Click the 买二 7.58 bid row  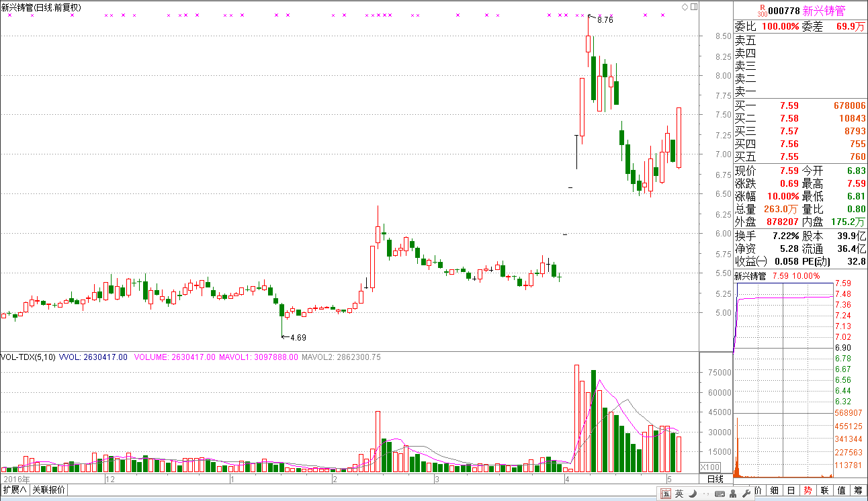click(800, 118)
